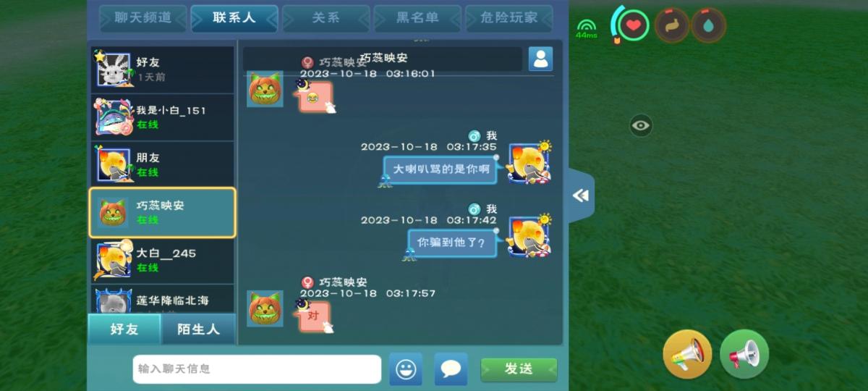
Task: Open the 黑名单 blacklist tab
Action: (x=417, y=18)
